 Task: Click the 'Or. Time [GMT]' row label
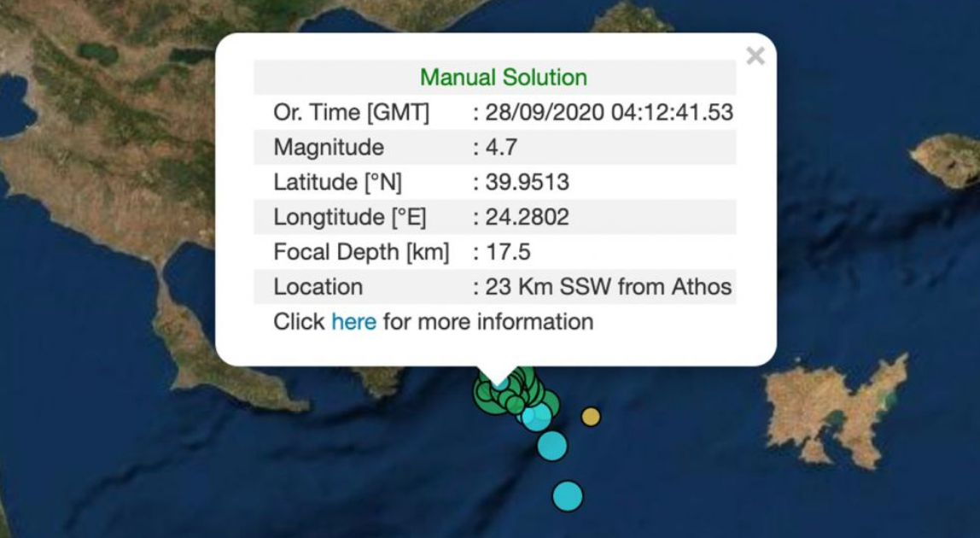pos(351,113)
